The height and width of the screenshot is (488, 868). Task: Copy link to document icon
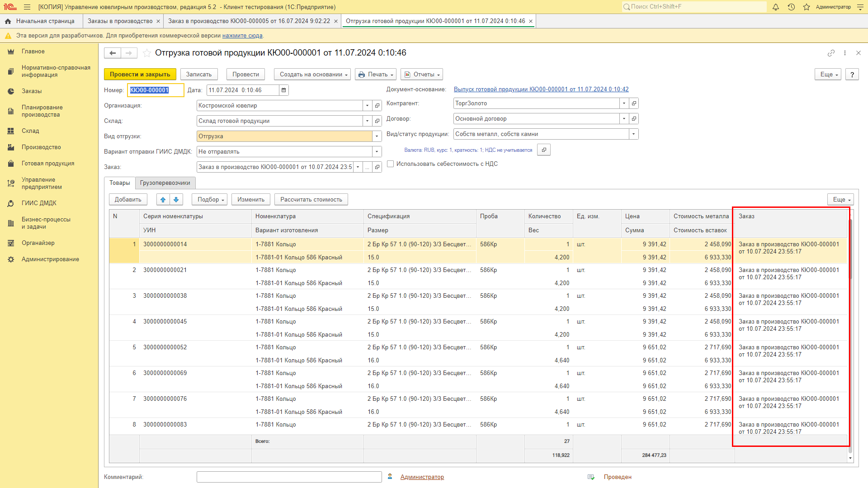coord(831,53)
